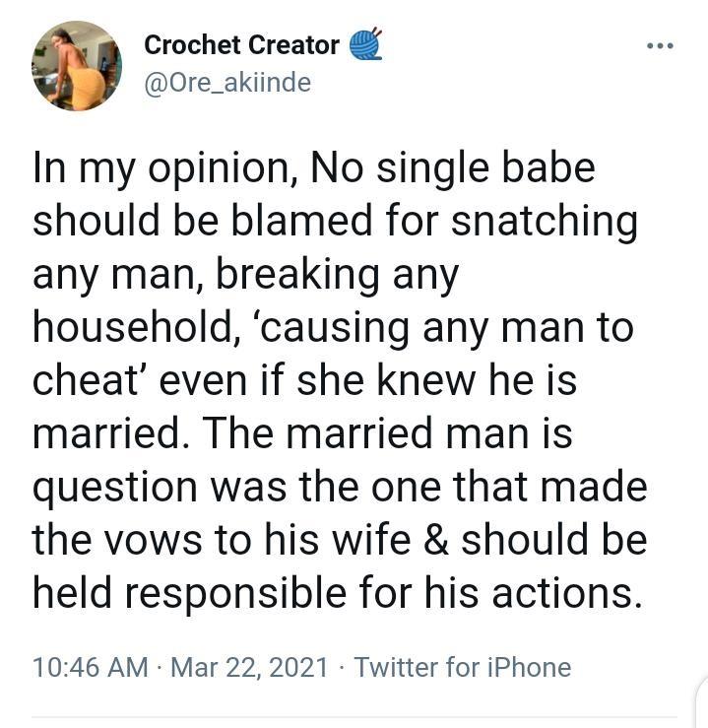Click the "10:46 AM" tweet timestamp

(x=90, y=667)
